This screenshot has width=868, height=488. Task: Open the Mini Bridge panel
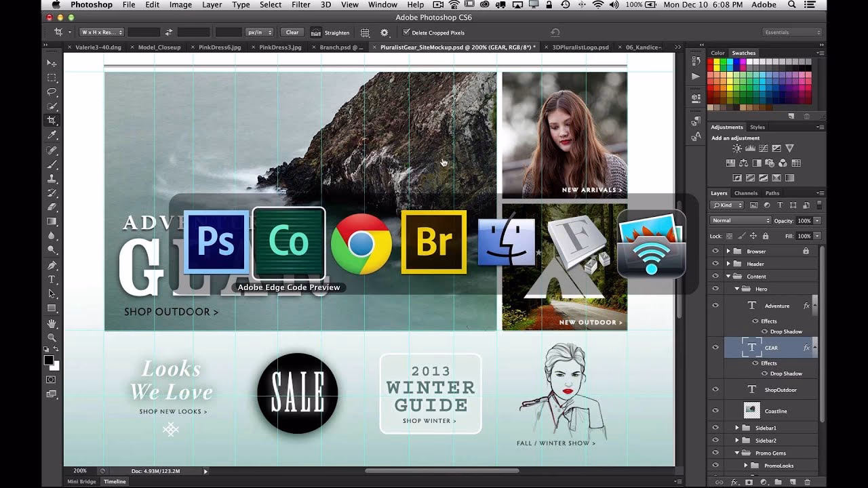pyautogui.click(x=81, y=481)
